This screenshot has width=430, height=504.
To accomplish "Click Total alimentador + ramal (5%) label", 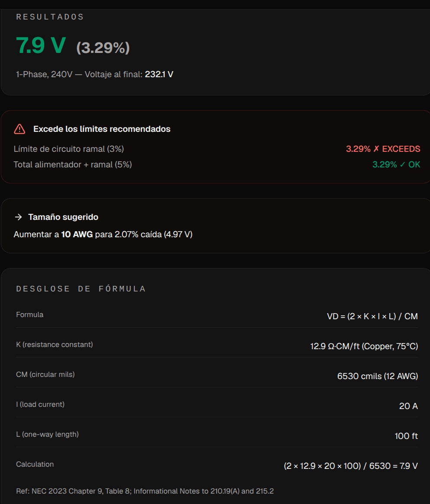I will tap(72, 164).
